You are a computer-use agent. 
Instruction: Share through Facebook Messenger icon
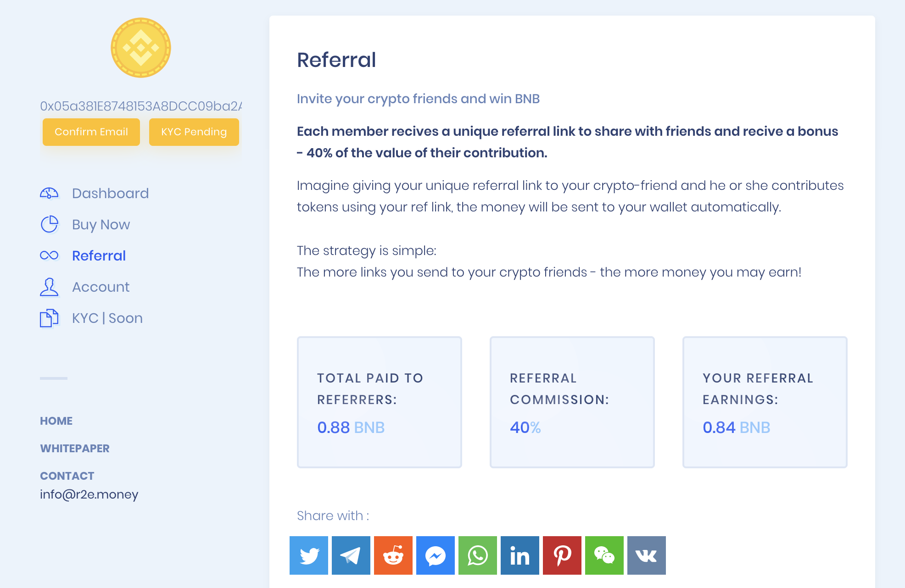tap(436, 555)
